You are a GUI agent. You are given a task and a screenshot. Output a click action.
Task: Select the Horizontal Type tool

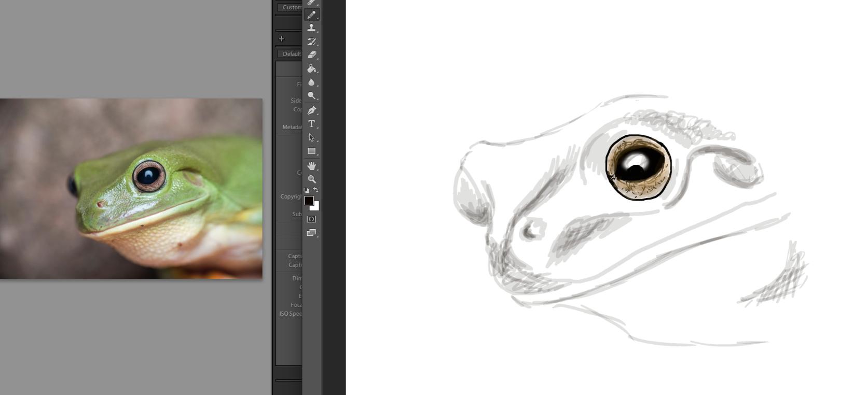click(x=311, y=124)
